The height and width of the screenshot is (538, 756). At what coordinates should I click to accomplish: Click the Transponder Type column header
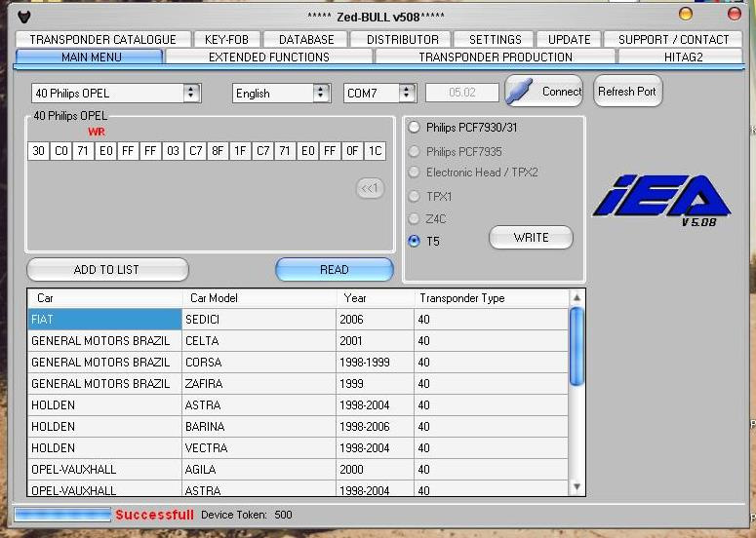pyautogui.click(x=492, y=298)
